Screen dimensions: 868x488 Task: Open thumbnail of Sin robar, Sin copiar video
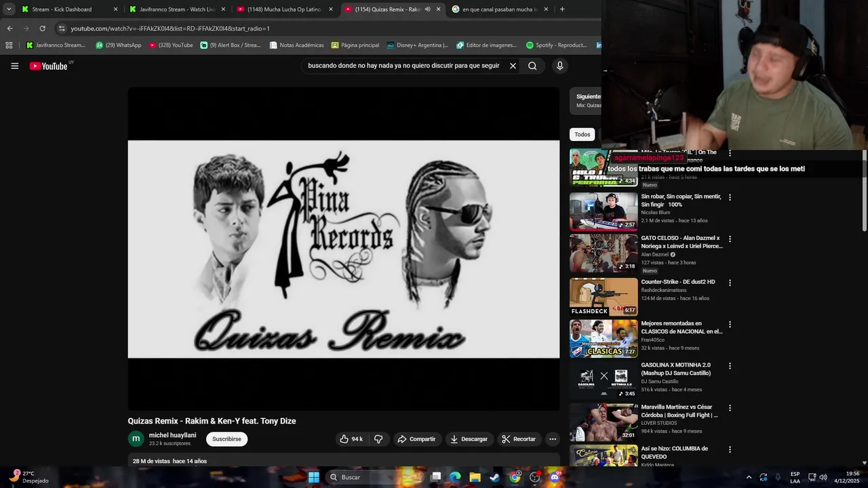click(x=604, y=211)
